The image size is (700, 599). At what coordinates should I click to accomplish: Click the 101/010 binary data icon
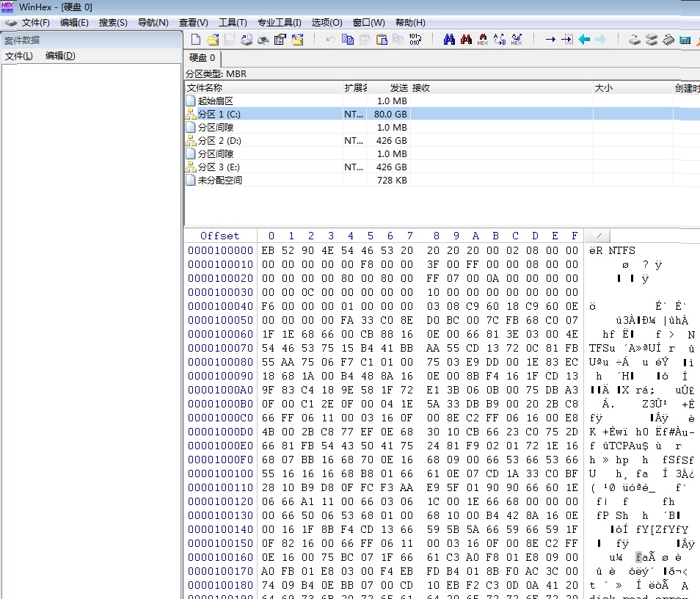click(x=415, y=40)
